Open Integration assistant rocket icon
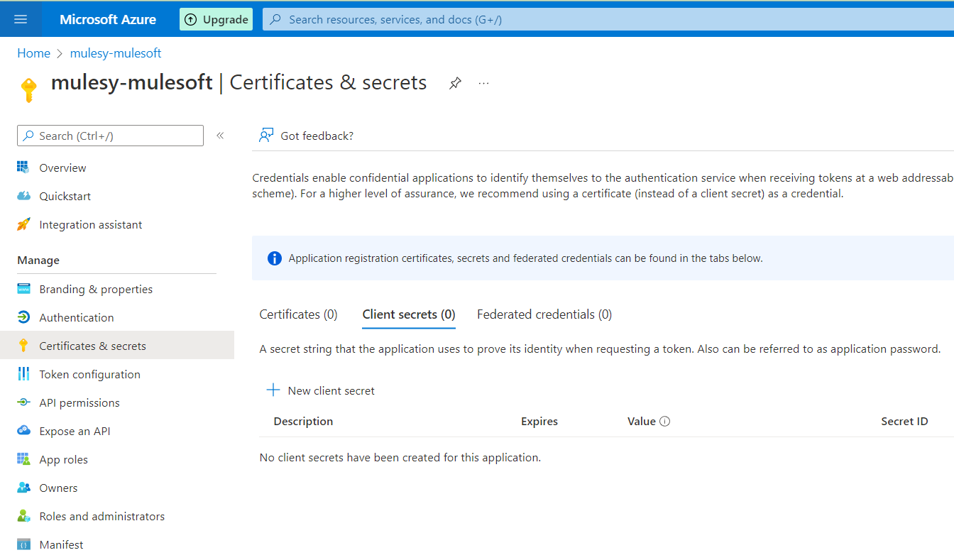 (x=23, y=225)
